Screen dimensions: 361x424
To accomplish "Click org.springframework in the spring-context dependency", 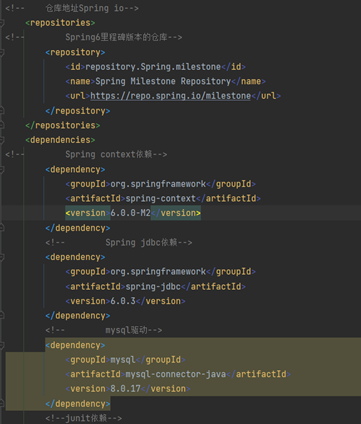I will click(158, 184).
